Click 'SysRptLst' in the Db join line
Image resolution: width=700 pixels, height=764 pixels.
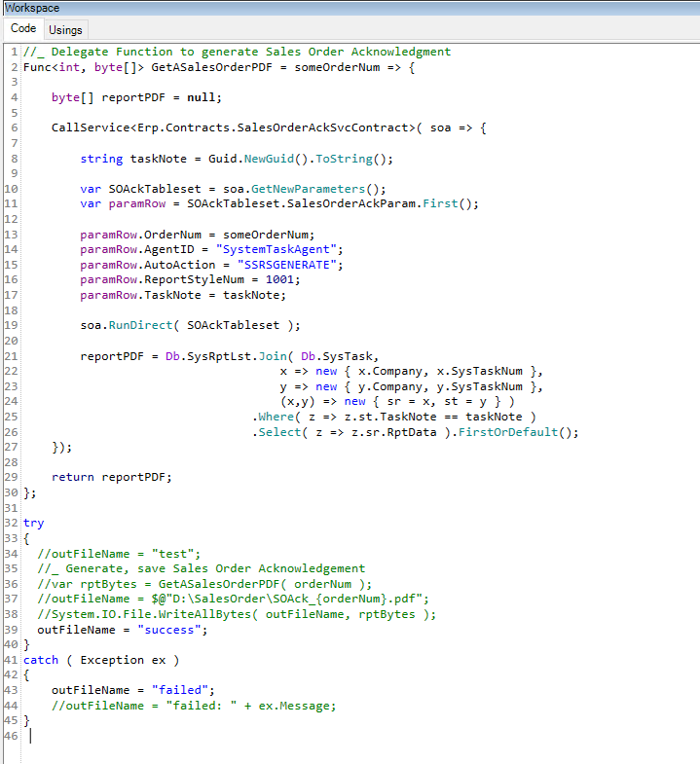[x=219, y=356]
